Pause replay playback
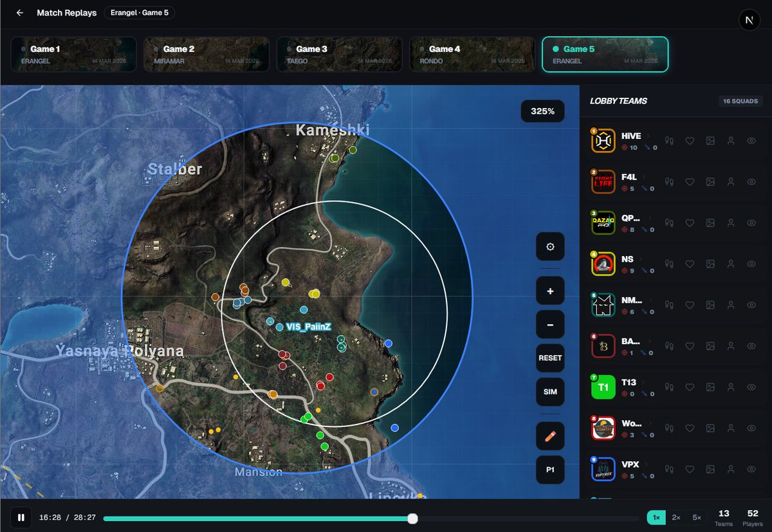This screenshot has height=532, width=772. tap(21, 517)
